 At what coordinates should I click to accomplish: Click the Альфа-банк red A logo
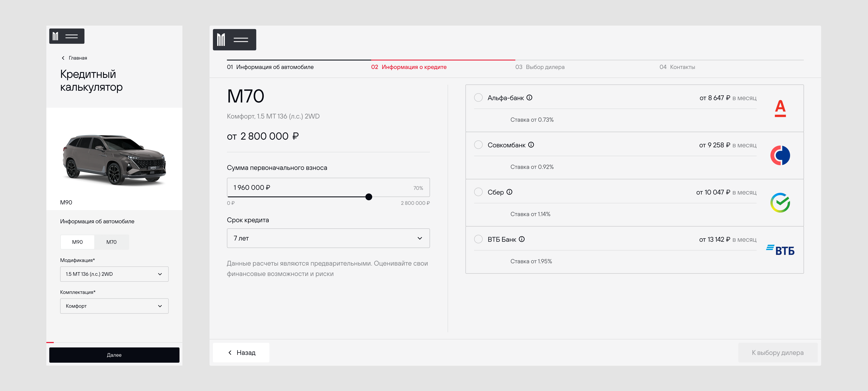[780, 108]
